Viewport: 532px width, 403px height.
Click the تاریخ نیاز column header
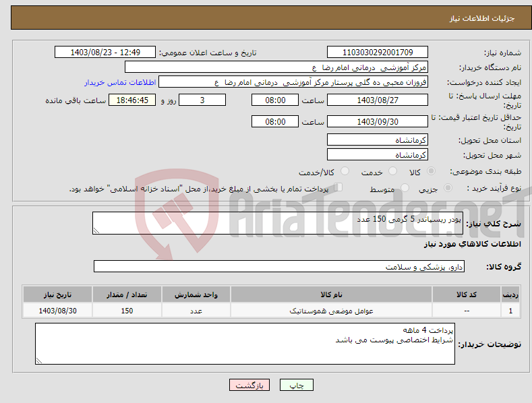58,294
